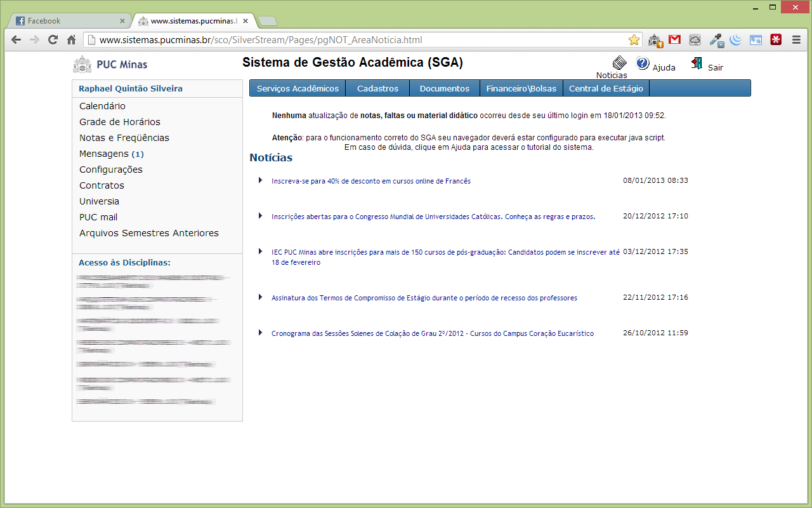The height and width of the screenshot is (508, 812).
Task: Click the browser forward arrow
Action: tap(34, 39)
